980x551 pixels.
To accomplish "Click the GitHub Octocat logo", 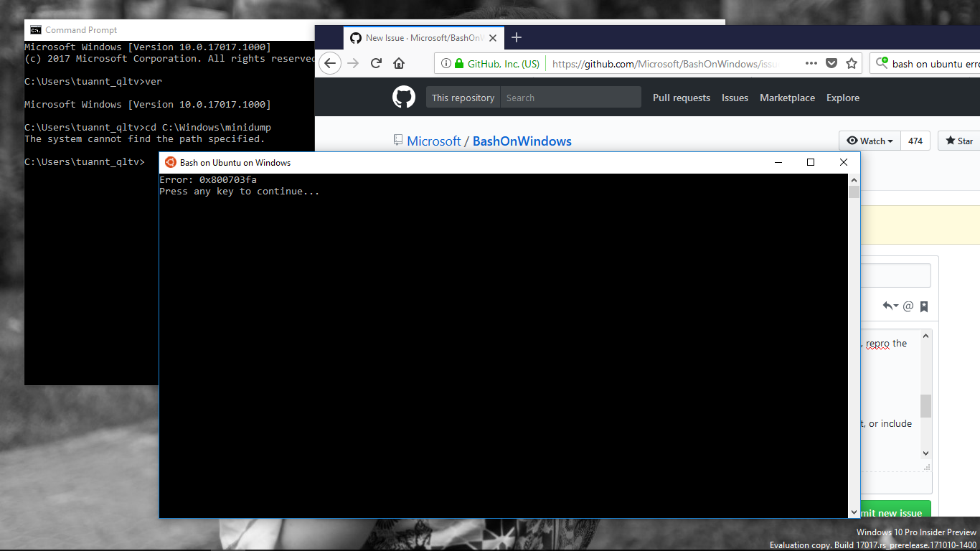I will (x=404, y=97).
